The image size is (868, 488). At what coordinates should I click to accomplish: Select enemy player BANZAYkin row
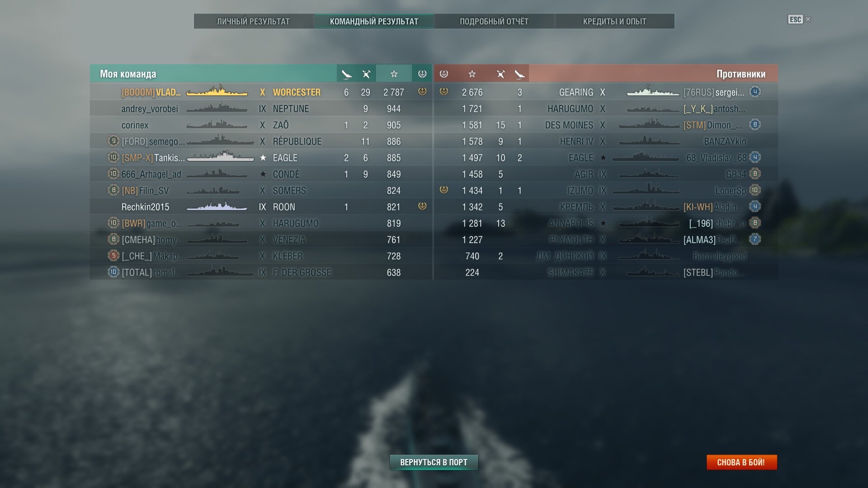coord(606,141)
